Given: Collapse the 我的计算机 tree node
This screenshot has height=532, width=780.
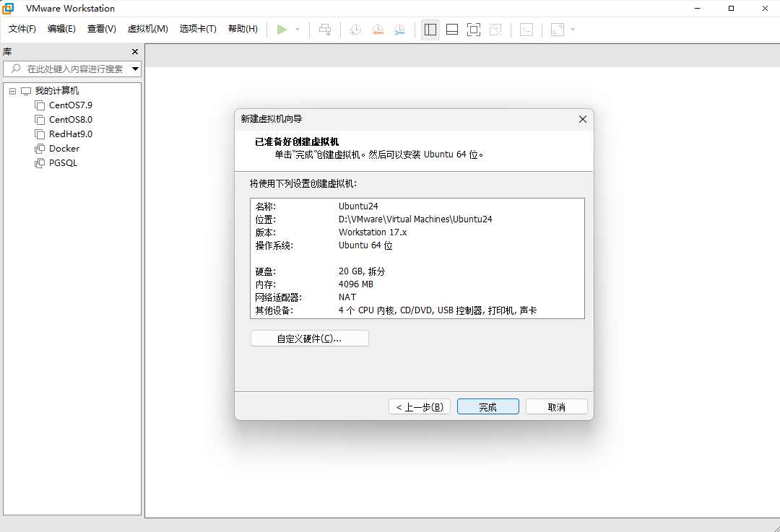Looking at the screenshot, I should click(x=12, y=91).
